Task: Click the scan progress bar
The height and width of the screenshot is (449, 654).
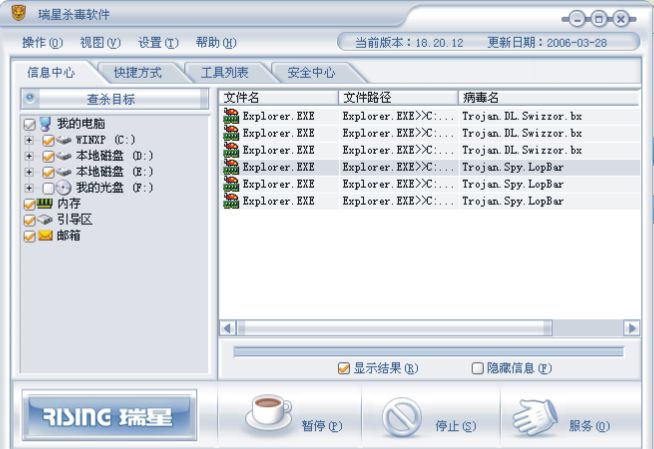Action: click(x=428, y=352)
